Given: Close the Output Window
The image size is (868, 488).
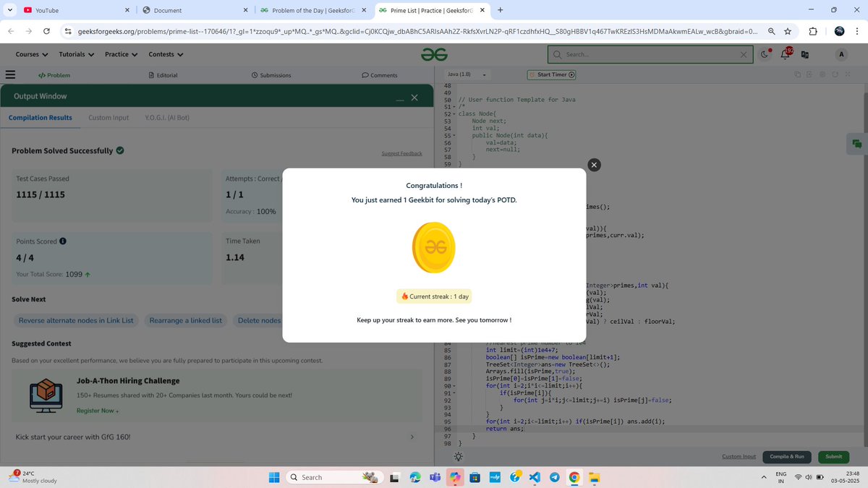Looking at the screenshot, I should click(x=414, y=98).
